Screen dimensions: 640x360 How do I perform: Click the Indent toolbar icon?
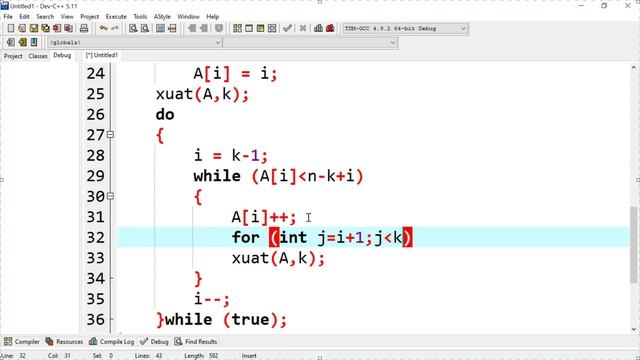point(192,28)
